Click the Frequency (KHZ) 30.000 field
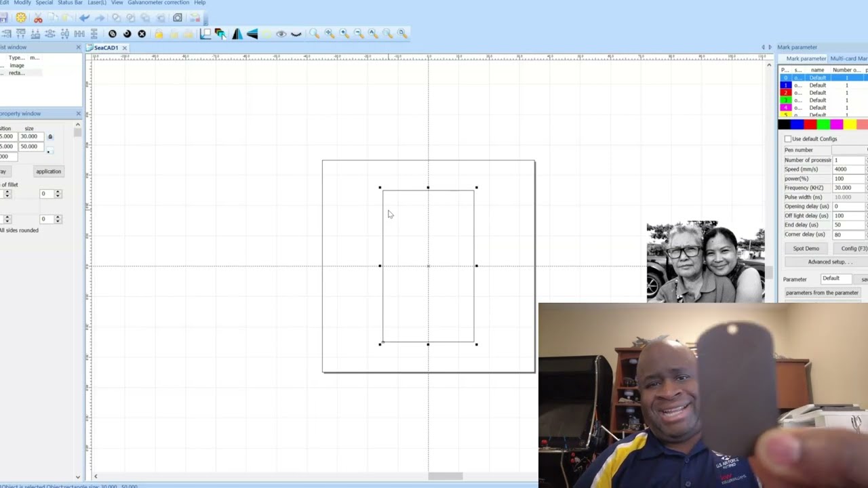The width and height of the screenshot is (868, 488). click(849, 188)
